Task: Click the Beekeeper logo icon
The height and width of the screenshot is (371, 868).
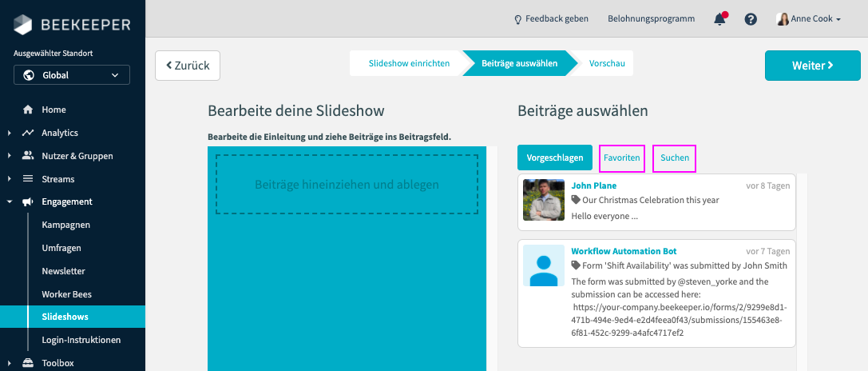Action: (24, 25)
